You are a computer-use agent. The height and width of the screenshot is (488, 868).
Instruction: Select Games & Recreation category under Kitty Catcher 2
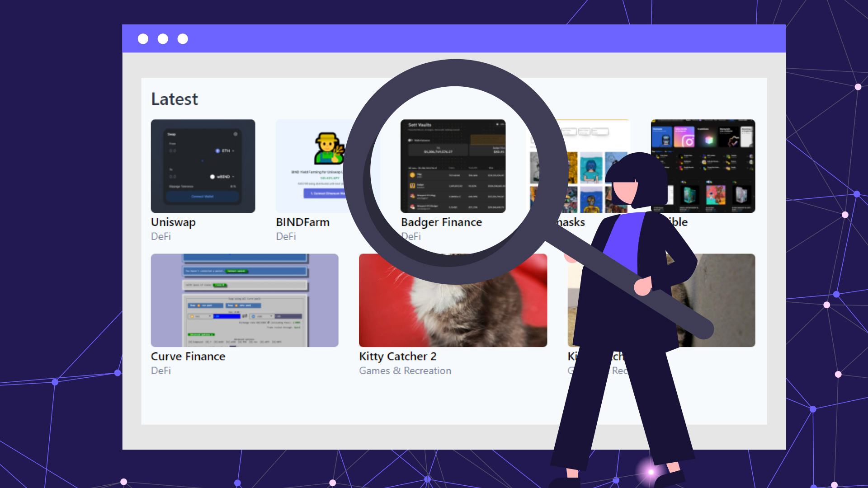click(405, 371)
